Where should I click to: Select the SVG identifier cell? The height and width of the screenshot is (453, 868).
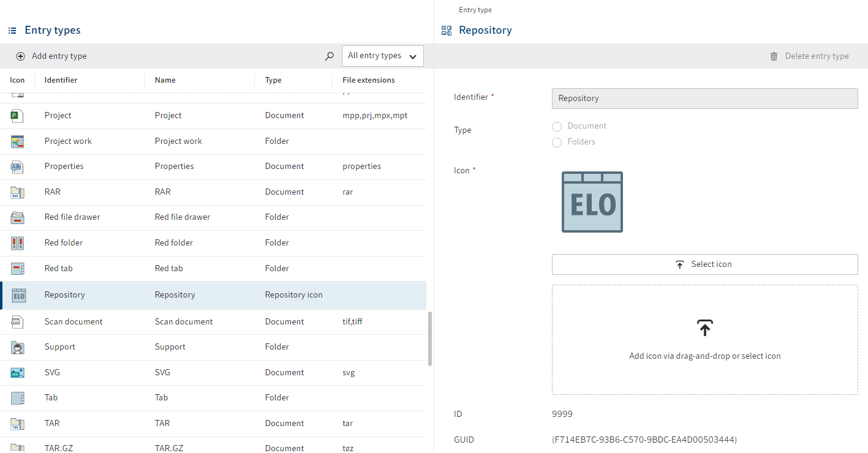coord(52,373)
